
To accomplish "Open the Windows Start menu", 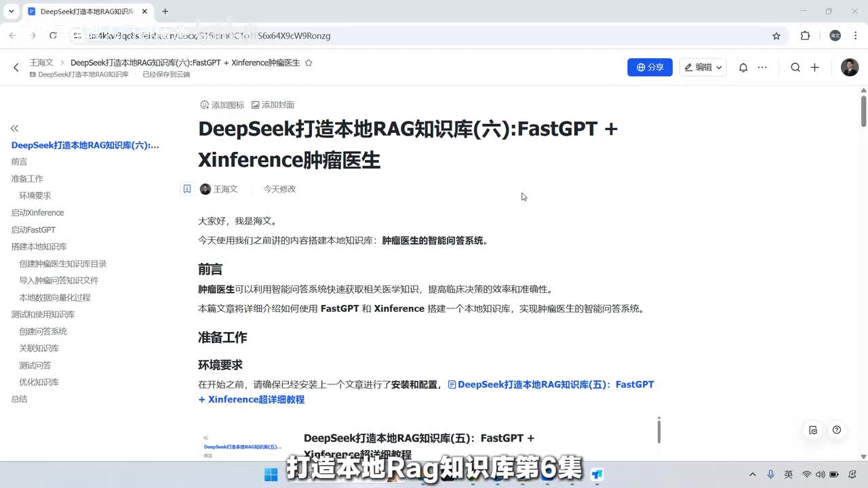I will (271, 474).
